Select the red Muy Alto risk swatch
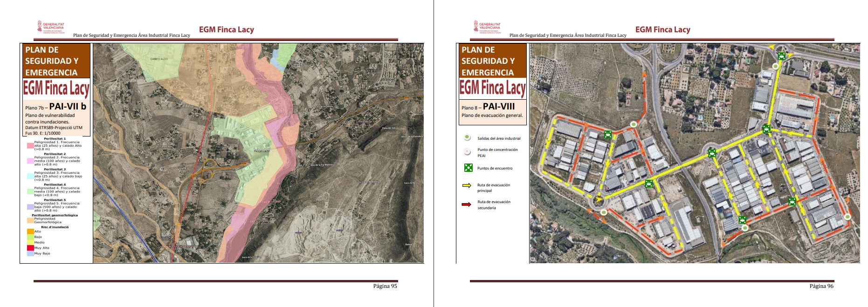The height and width of the screenshot is (307, 868). pos(30,248)
